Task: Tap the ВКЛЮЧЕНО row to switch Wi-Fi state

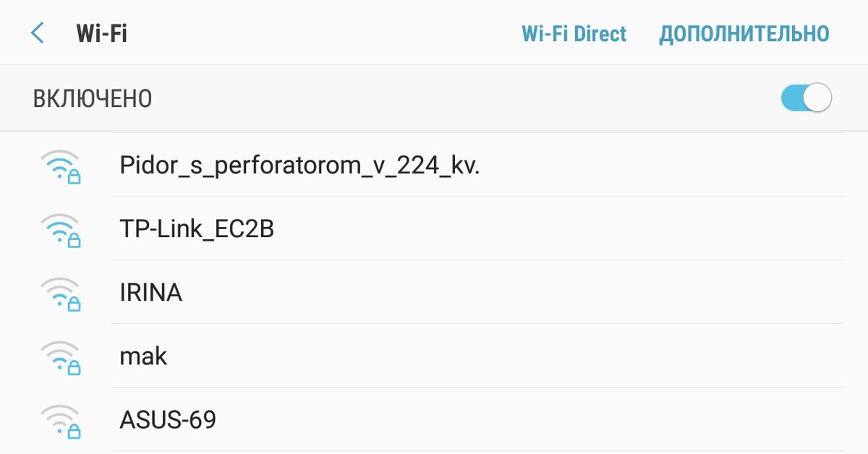Action: point(434,98)
